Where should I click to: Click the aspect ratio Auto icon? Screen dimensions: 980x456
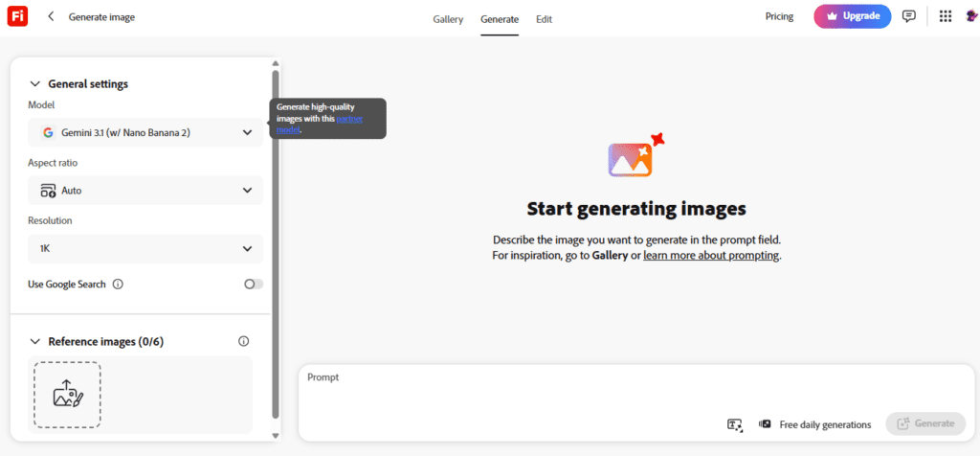pos(48,191)
